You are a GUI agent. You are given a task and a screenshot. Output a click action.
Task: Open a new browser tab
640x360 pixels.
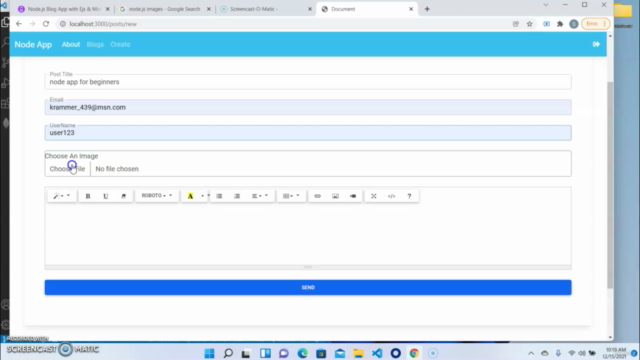[x=427, y=9]
